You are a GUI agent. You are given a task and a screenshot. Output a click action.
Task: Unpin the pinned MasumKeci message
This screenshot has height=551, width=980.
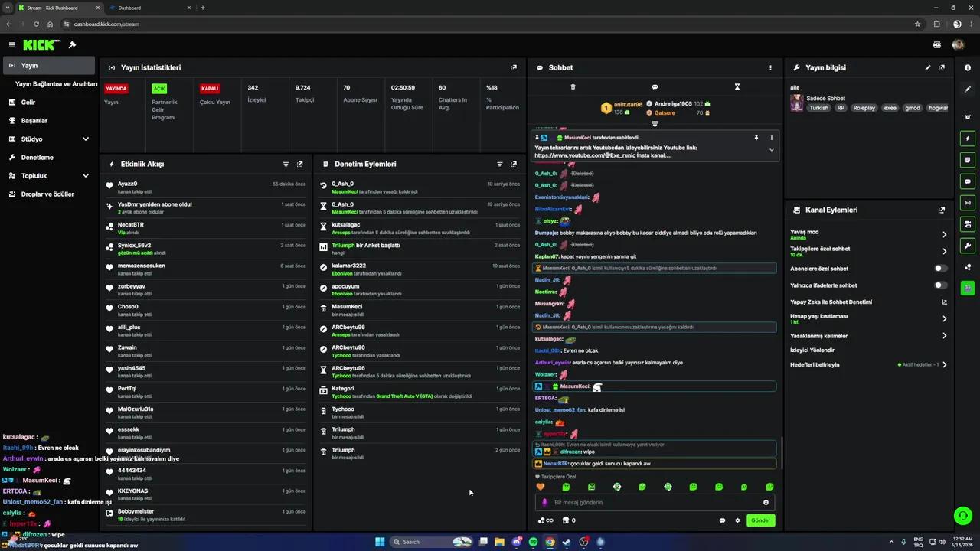point(756,138)
